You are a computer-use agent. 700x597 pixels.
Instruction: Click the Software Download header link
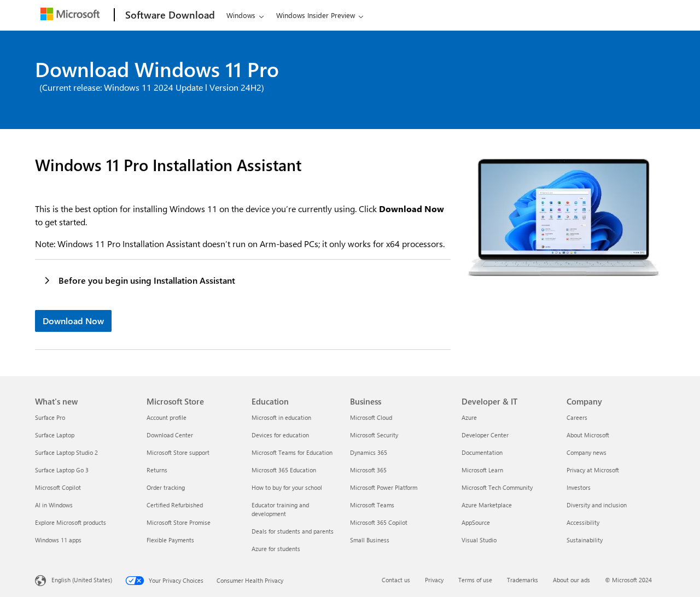(170, 15)
